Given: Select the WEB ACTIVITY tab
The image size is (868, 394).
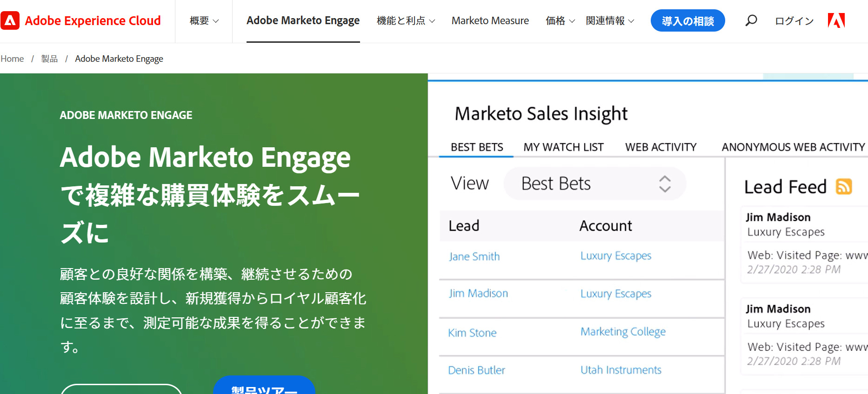Looking at the screenshot, I should (x=661, y=147).
